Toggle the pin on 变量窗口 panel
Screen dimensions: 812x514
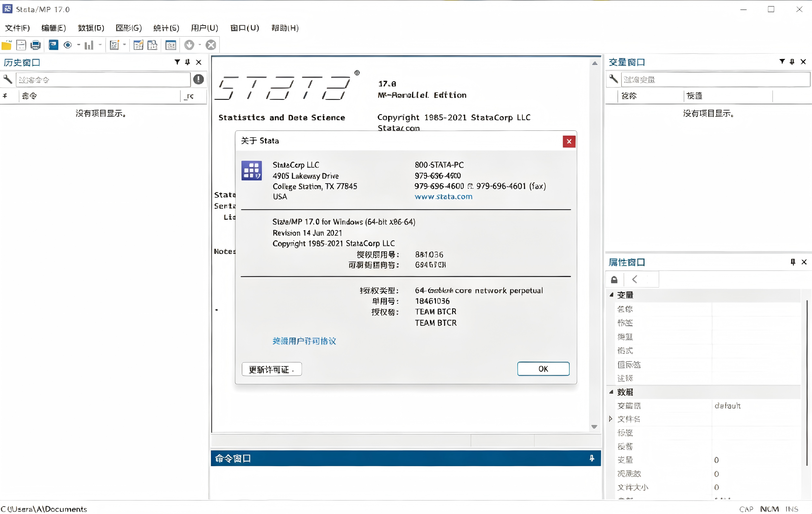point(792,62)
